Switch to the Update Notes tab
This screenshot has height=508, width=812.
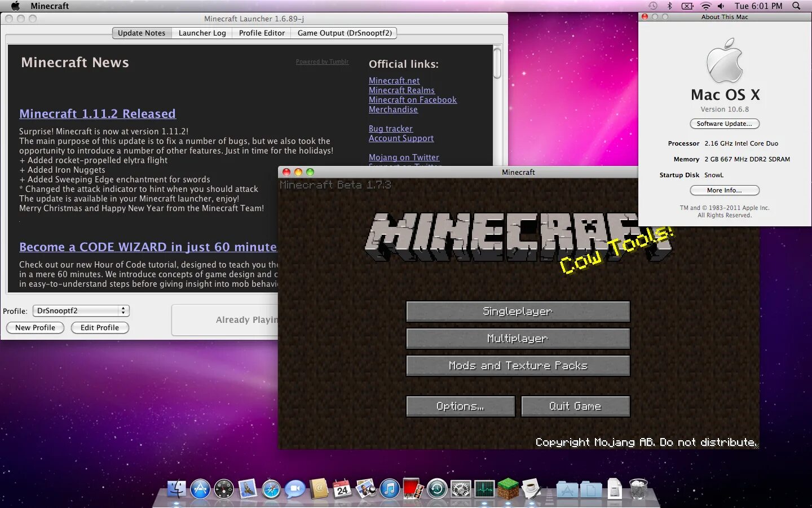(x=142, y=33)
